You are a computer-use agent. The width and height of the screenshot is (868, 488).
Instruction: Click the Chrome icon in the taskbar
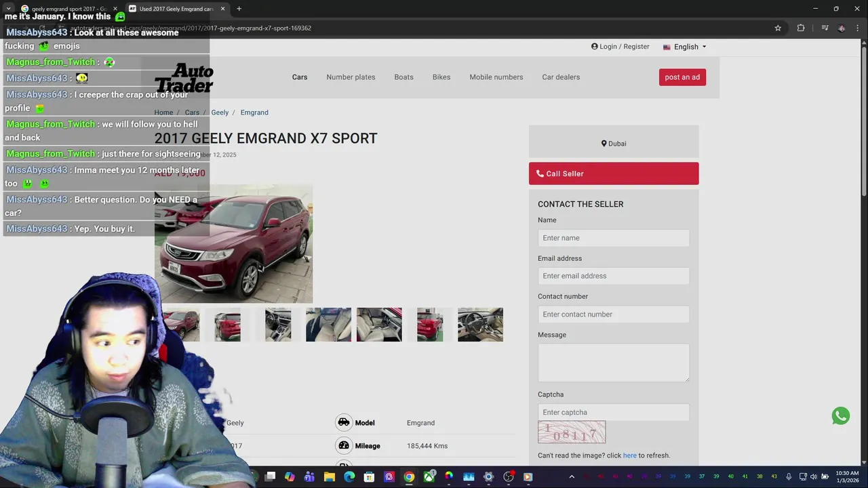pyautogui.click(x=409, y=476)
